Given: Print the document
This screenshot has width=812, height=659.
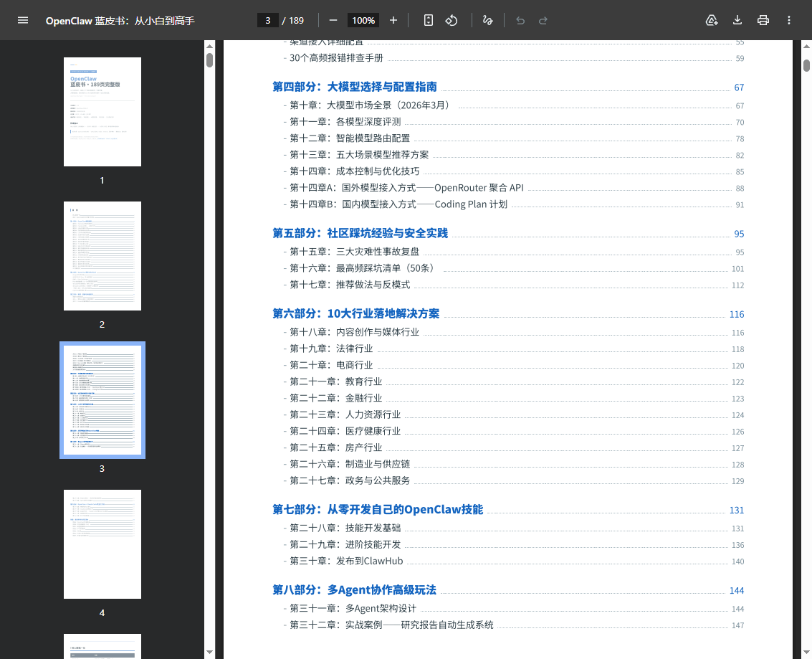Looking at the screenshot, I should pyautogui.click(x=763, y=20).
